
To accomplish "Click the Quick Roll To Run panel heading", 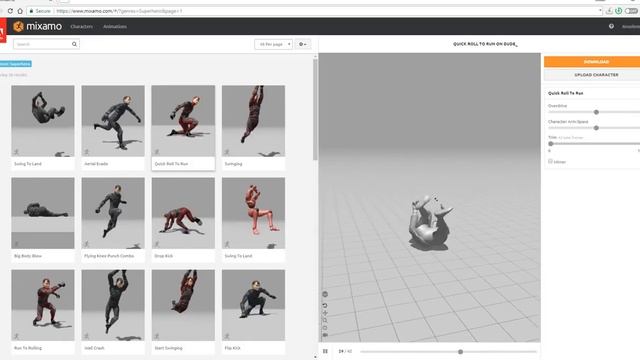I will click(565, 93).
